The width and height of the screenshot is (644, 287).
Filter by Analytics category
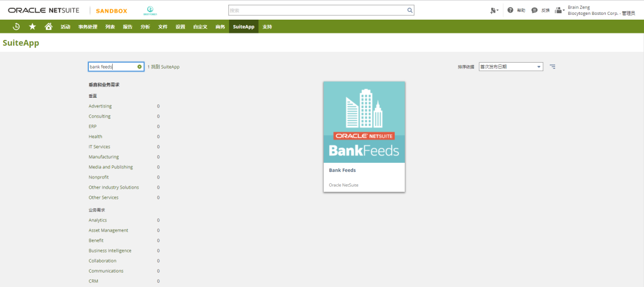[98, 220]
